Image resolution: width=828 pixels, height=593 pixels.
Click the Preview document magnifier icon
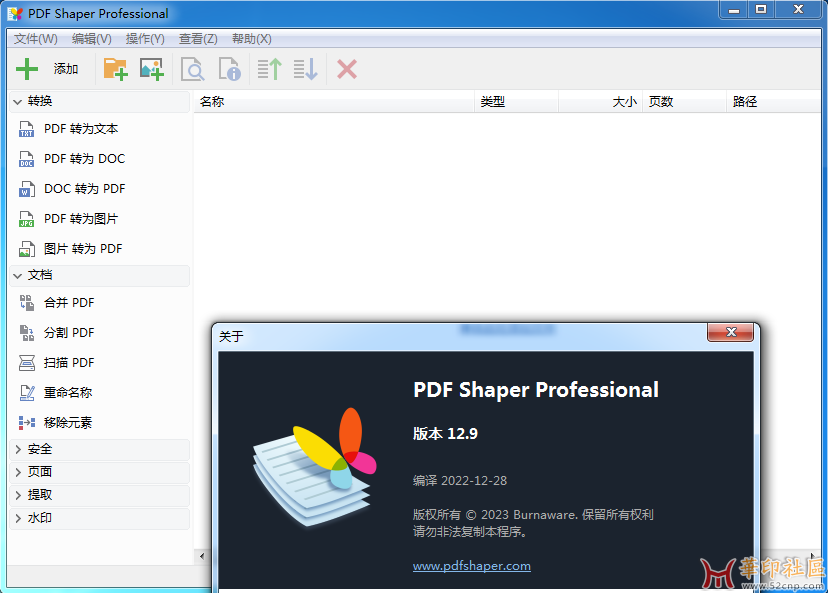coord(192,69)
